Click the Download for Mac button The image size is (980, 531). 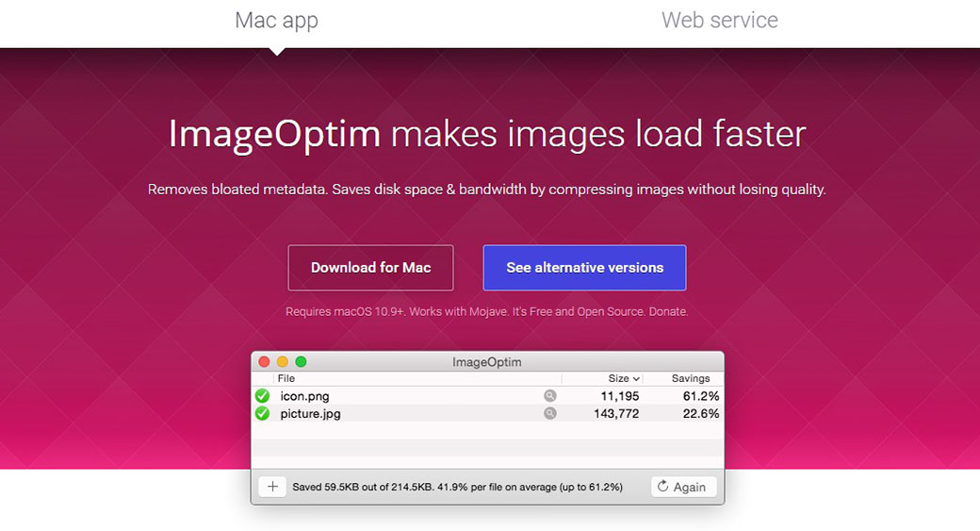click(370, 268)
